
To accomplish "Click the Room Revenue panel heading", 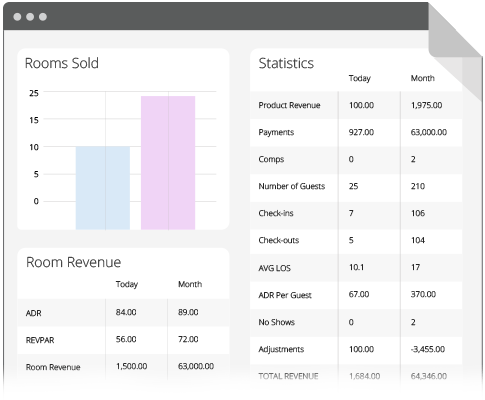I will (x=73, y=262).
